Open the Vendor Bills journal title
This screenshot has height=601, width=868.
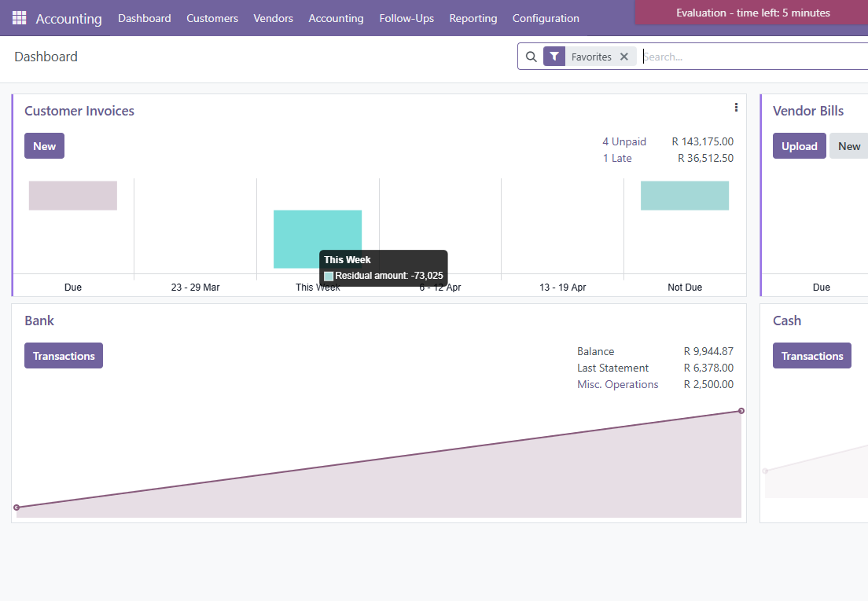coord(808,111)
